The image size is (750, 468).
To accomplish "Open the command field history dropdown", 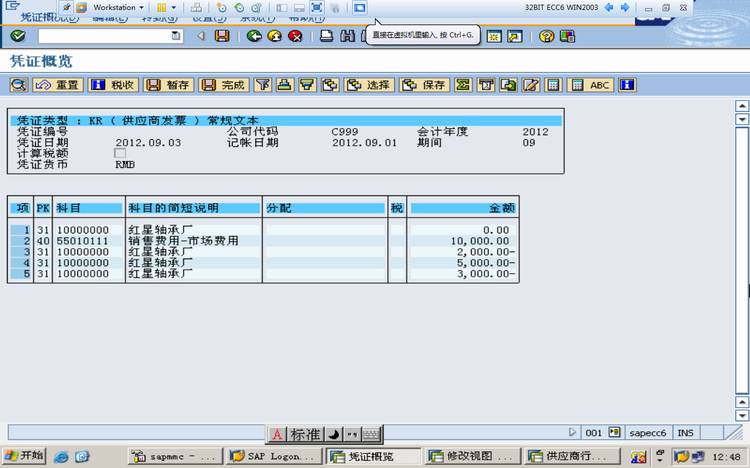I will [176, 36].
